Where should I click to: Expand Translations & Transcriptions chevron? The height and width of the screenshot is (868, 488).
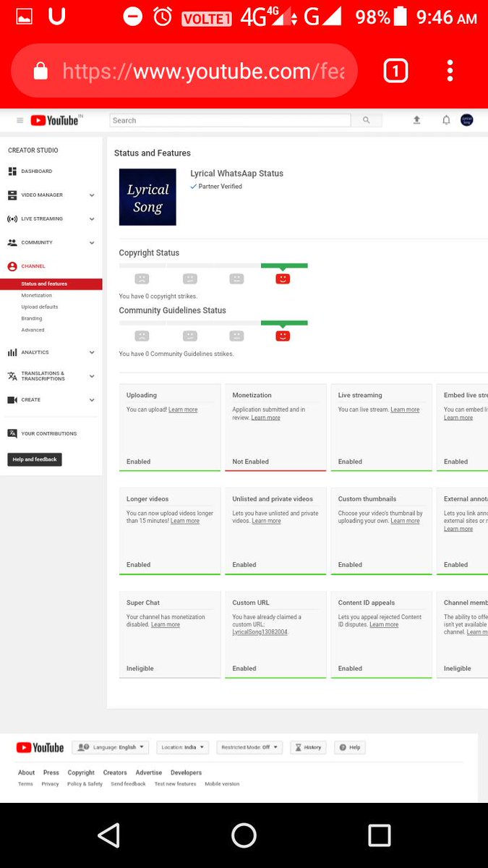[92, 376]
